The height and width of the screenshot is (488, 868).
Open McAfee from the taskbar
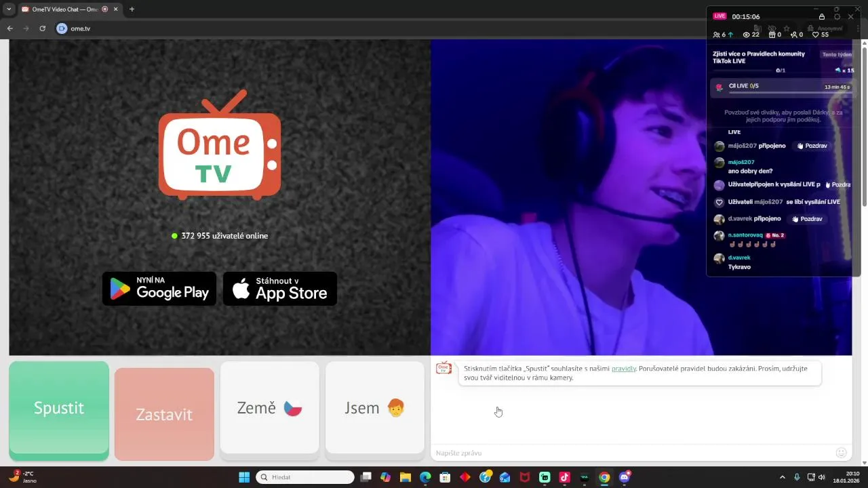click(524, 477)
